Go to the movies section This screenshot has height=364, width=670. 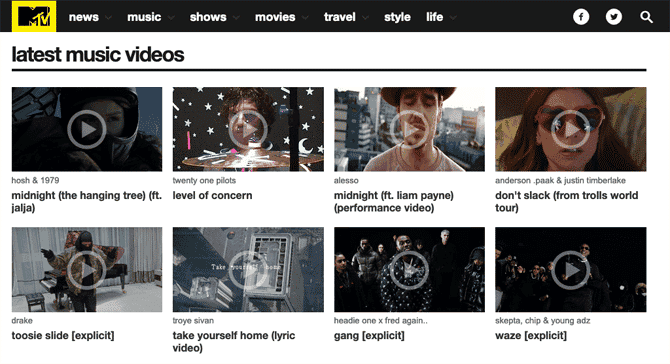click(275, 17)
